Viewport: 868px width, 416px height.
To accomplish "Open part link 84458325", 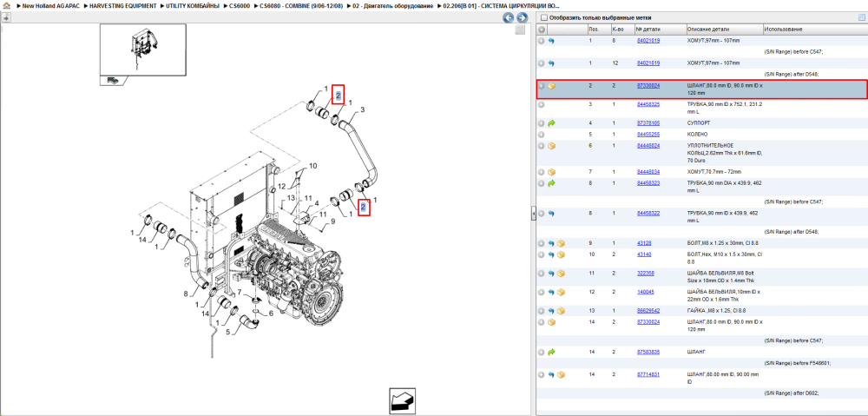I will coord(648,104).
